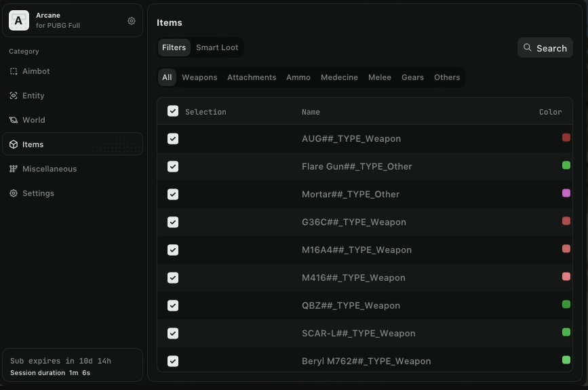Filter items by Attachments tab

[252, 77]
